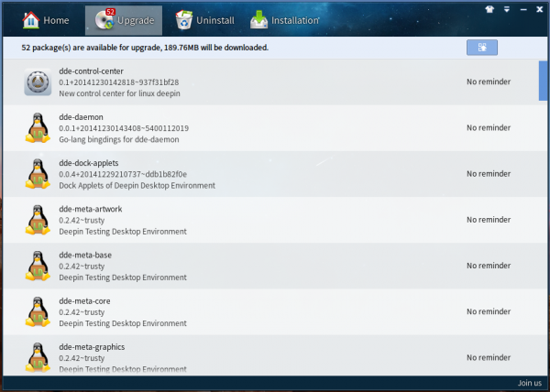This screenshot has width=550, height=392.
Task: Click the dde-dock-applets package name
Action: tap(89, 163)
